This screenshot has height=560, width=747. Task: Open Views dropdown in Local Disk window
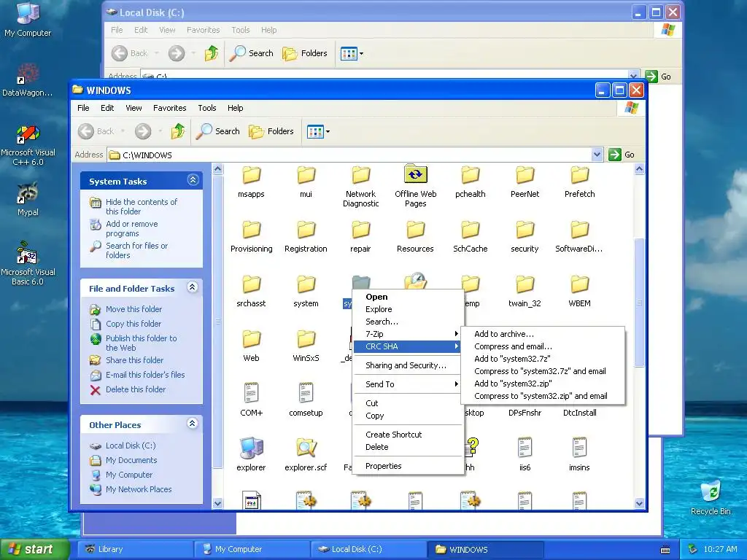click(x=361, y=53)
